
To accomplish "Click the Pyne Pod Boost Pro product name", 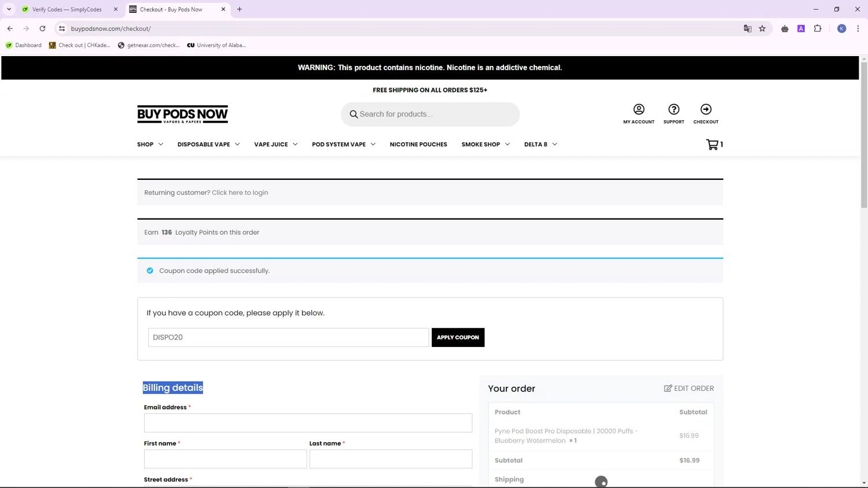I will coord(566,436).
